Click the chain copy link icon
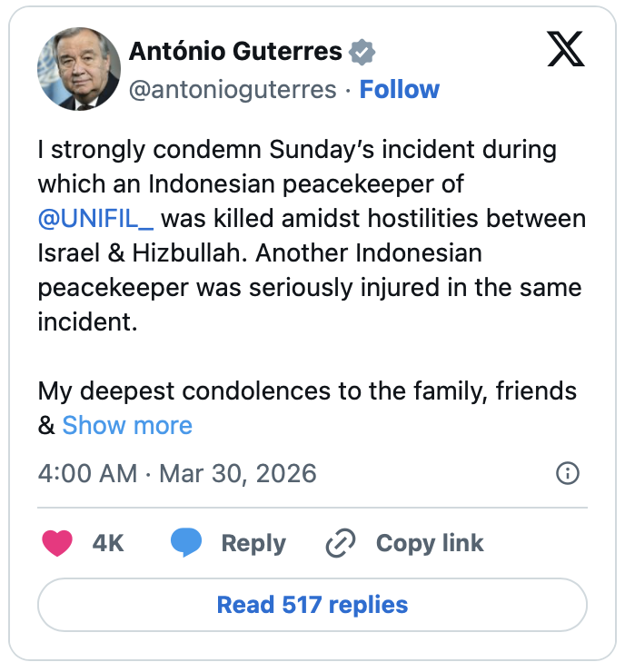Viewport: 625px width, 672px height. pyautogui.click(x=340, y=543)
